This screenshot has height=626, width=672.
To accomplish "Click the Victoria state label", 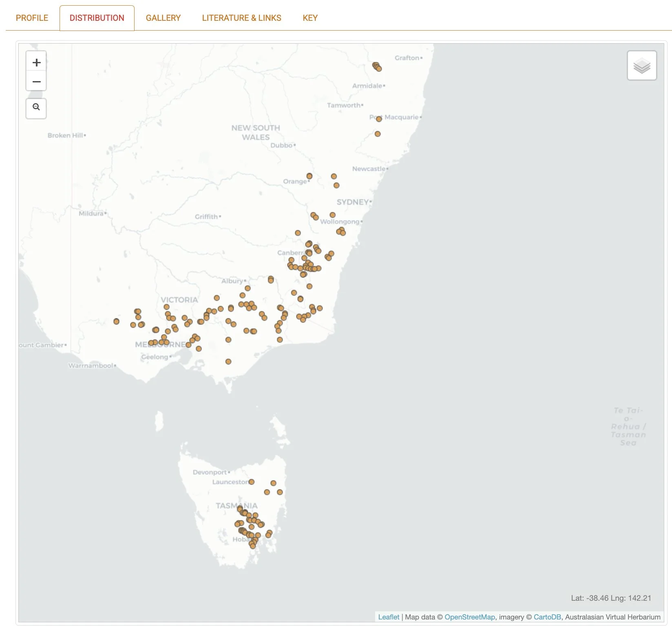I will pos(179,300).
